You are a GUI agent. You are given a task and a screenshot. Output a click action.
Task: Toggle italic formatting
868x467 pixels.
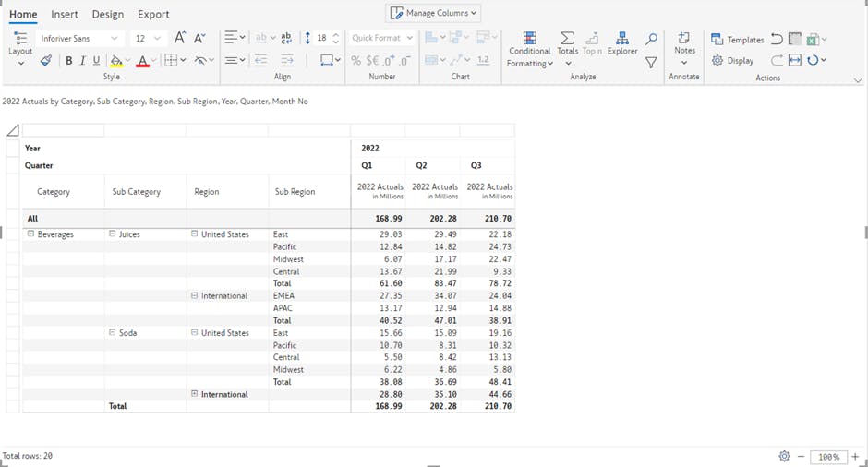pos(82,61)
